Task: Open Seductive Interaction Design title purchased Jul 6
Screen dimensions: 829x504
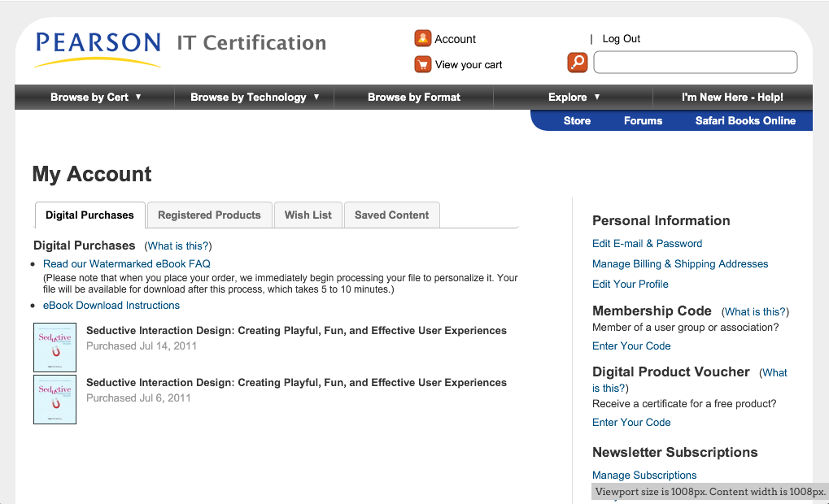Action: coord(297,383)
